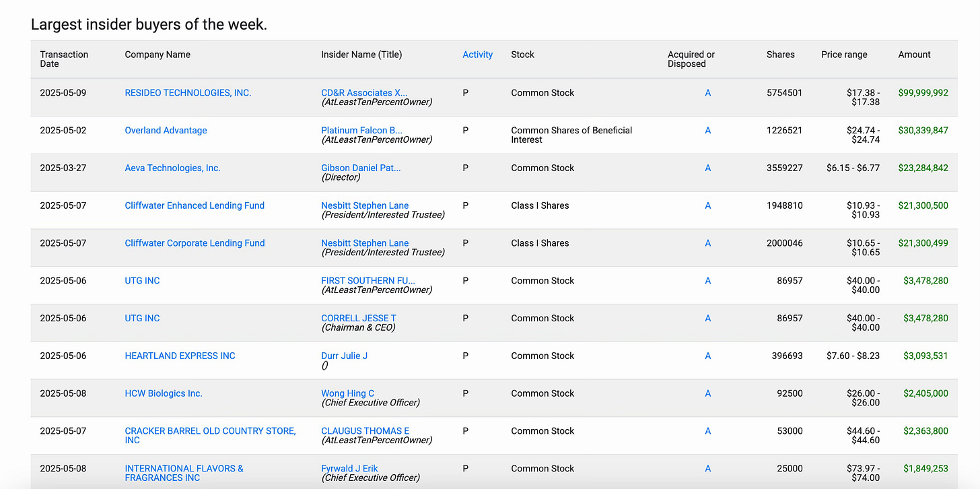Viewport: 980px width, 489px height.
Task: Click the Amount column header
Action: click(x=914, y=55)
